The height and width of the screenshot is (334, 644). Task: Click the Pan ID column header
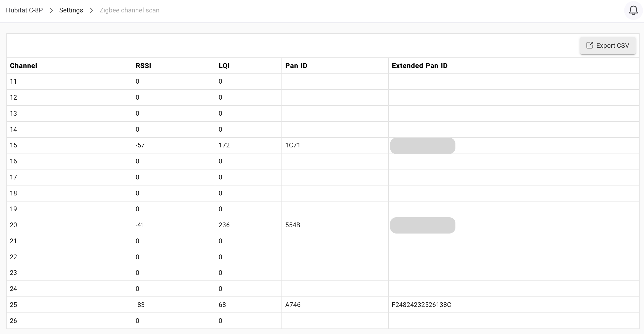pos(296,66)
